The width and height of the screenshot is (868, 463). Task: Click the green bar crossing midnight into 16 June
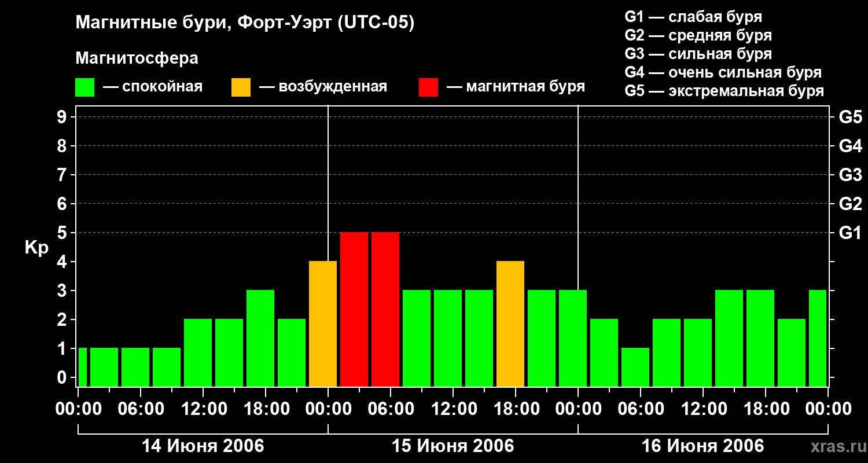573,339
